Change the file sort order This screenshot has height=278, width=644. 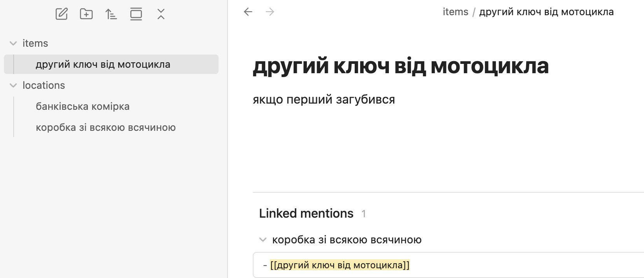click(111, 14)
